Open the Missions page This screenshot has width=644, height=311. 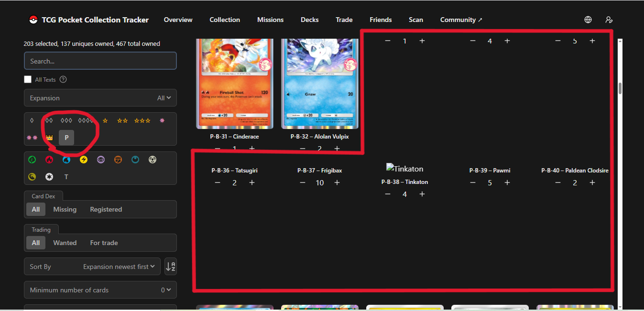[x=271, y=20]
